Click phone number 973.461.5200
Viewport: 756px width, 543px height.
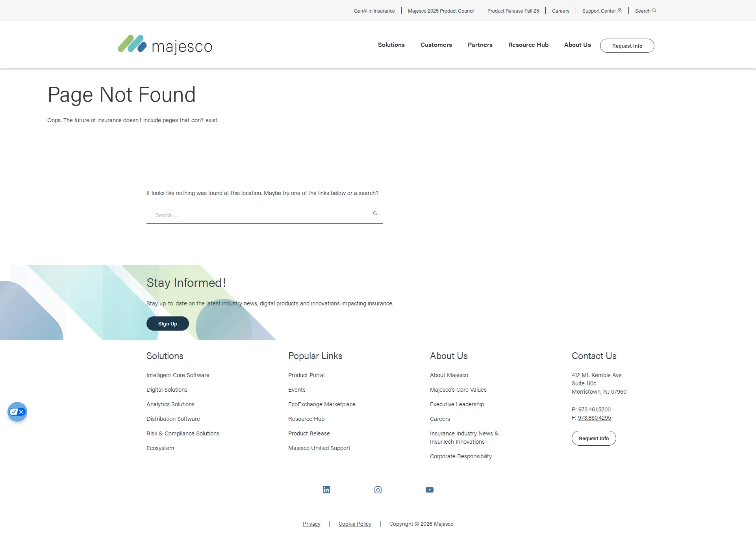(594, 409)
